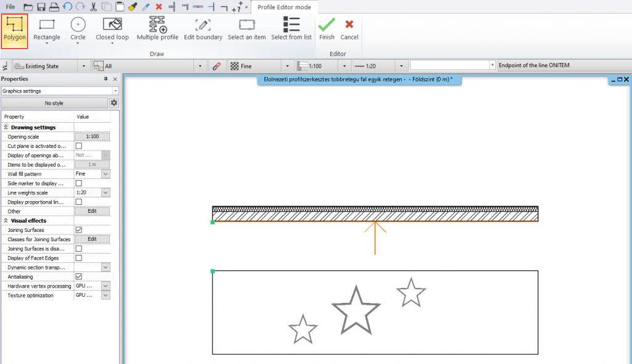The image size is (632, 364).
Task: Open the Existing State phase dropdown
Action: pos(83,65)
